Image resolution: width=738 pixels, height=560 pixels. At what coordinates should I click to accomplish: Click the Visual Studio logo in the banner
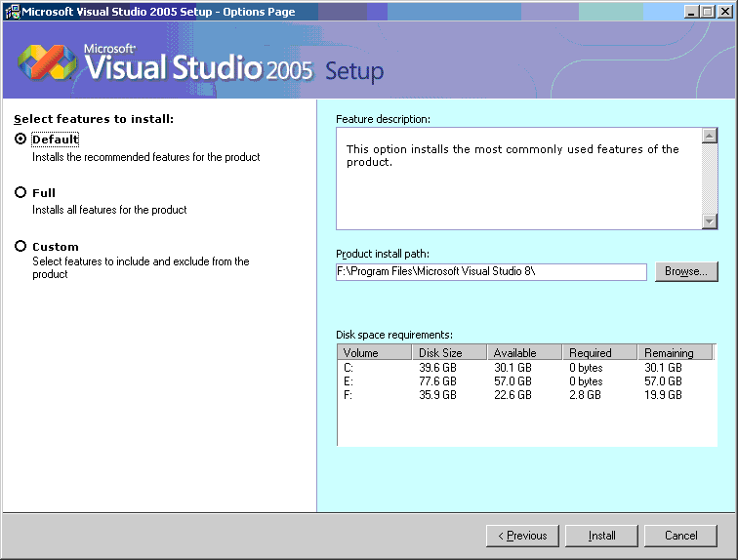[x=47, y=62]
